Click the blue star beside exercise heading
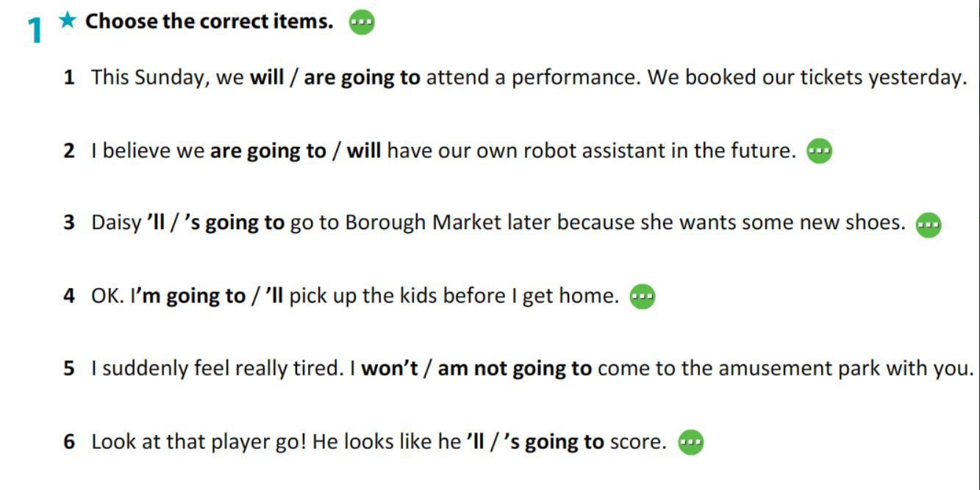Image resolution: width=980 pixels, height=490 pixels. (68, 20)
